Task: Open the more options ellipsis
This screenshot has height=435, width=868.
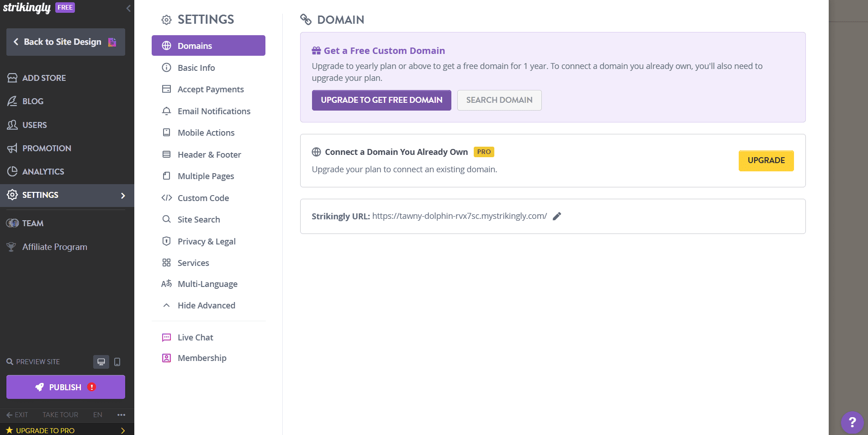Action: [121, 415]
